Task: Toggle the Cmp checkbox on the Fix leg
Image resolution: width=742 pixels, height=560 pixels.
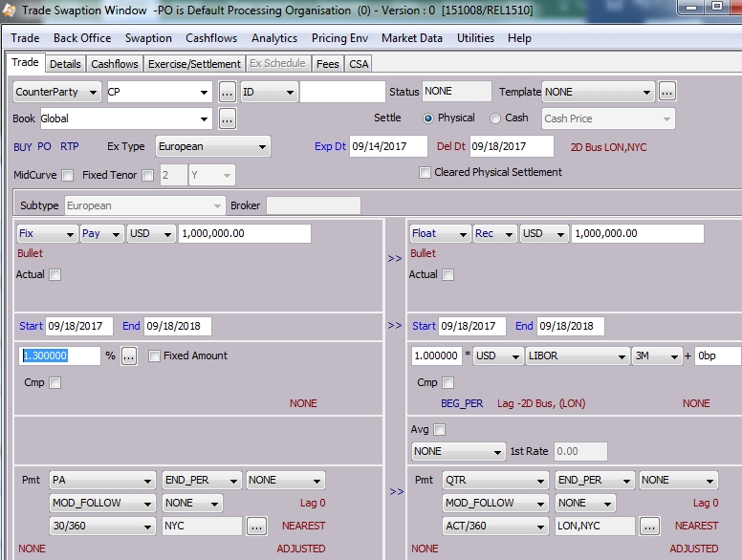Action: [55, 382]
